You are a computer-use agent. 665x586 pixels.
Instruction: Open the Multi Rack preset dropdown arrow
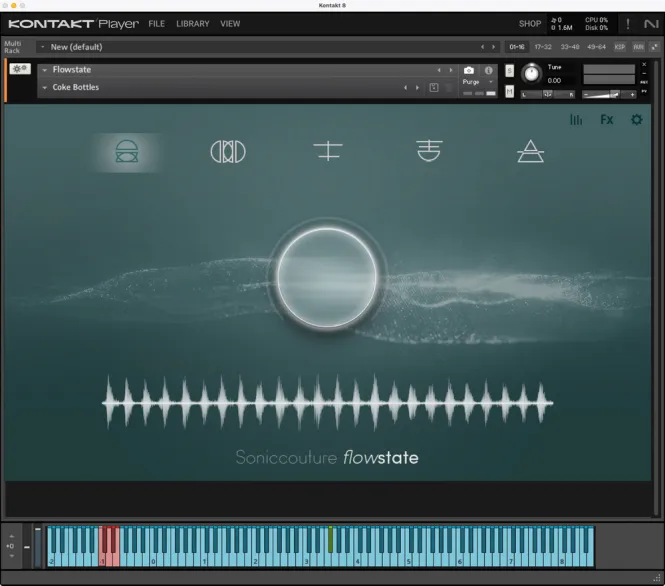[x=42, y=47]
